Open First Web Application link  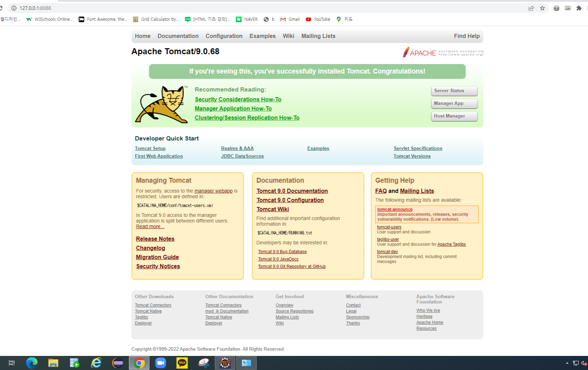coord(159,156)
